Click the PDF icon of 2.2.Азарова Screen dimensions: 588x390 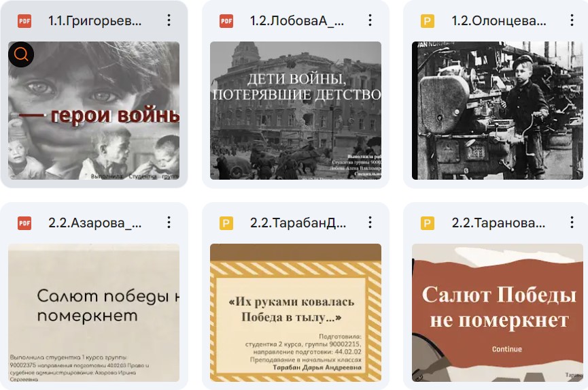(24, 223)
